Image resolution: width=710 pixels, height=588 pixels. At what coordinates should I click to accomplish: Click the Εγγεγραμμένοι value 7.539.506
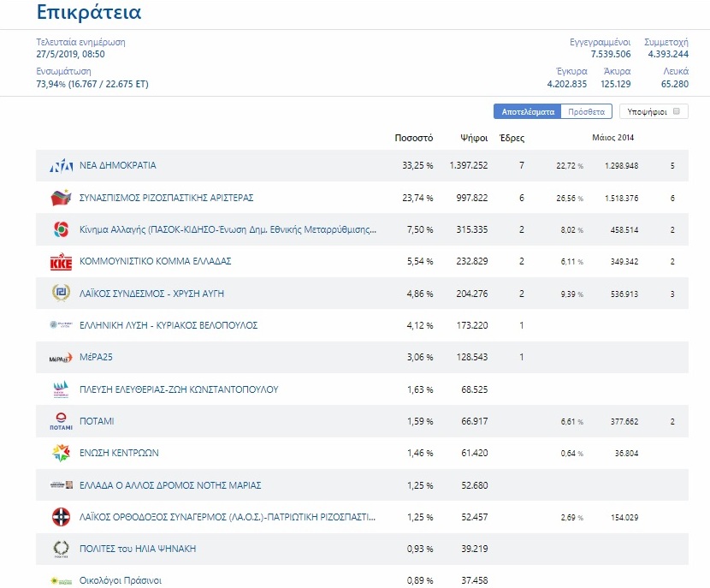(611, 54)
